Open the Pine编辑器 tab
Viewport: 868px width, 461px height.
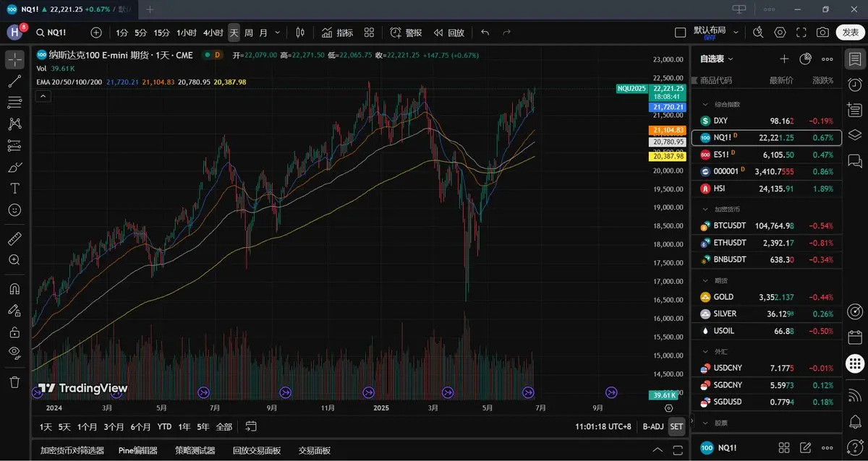tap(138, 450)
